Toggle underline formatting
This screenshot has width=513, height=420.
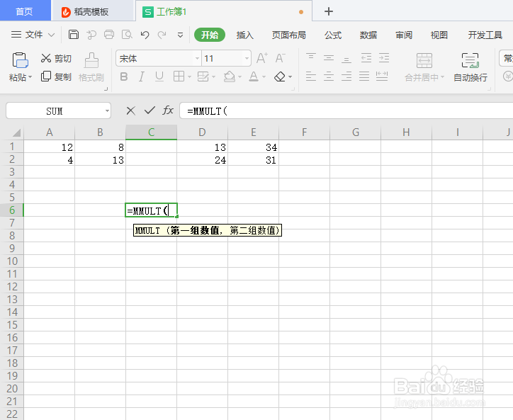tap(159, 76)
